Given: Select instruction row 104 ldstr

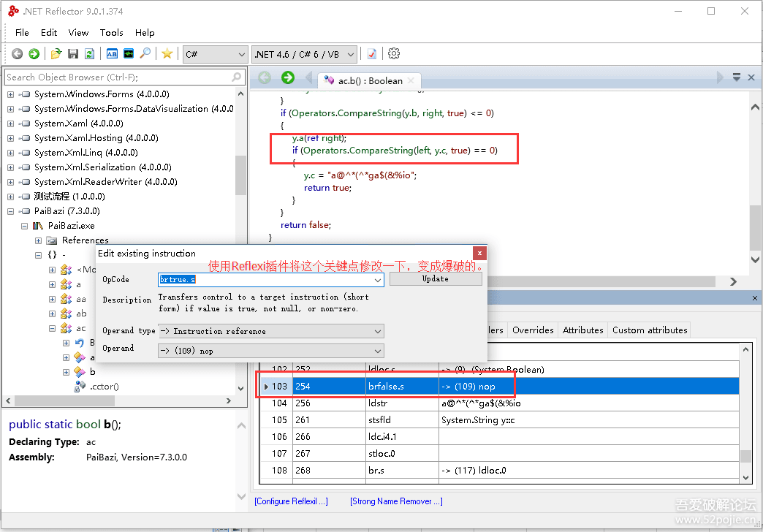Looking at the screenshot, I should pyautogui.click(x=499, y=403).
